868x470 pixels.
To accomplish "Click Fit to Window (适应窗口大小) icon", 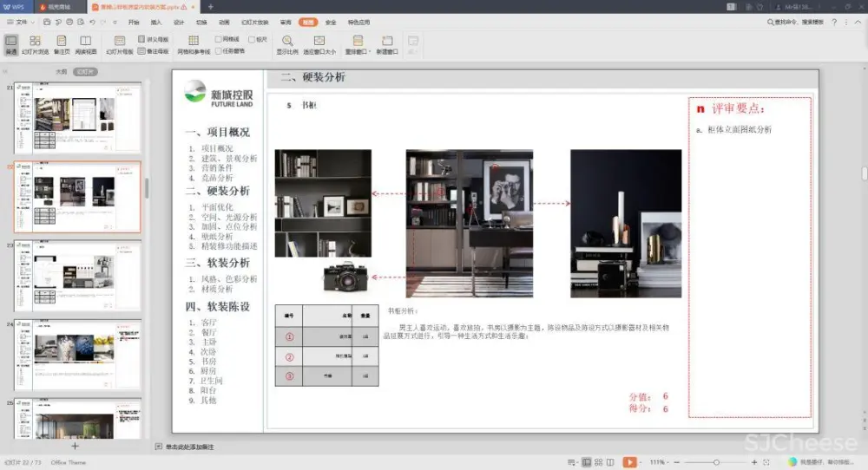I will (x=319, y=44).
